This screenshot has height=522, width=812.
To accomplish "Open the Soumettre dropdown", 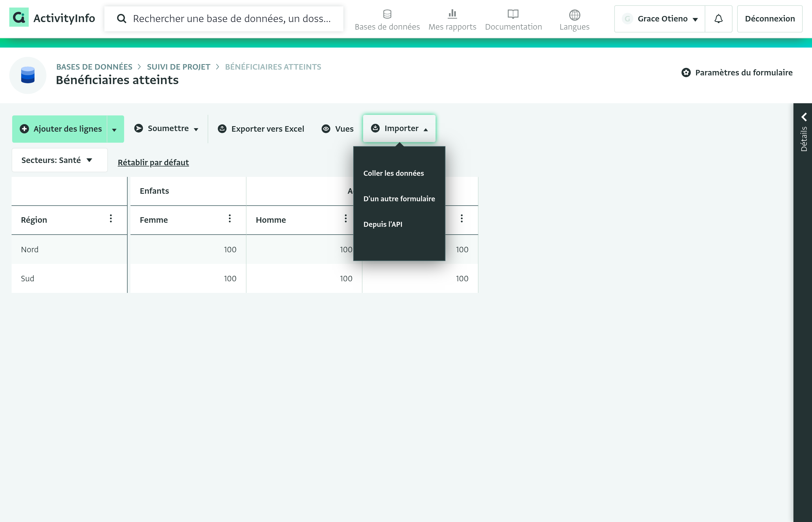I will 166,128.
